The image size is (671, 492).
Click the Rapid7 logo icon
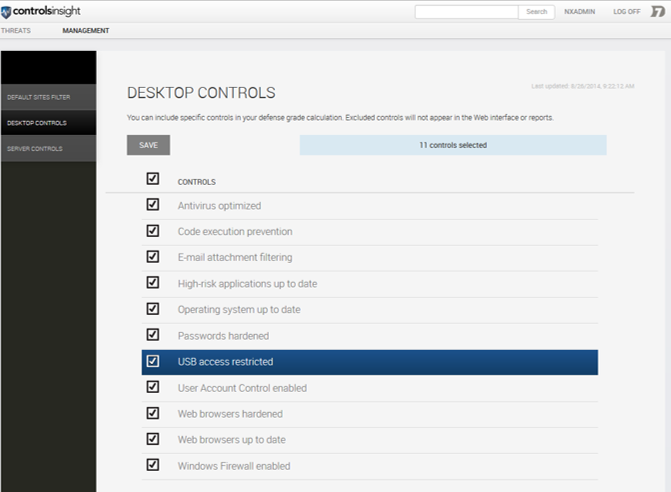[x=658, y=12]
